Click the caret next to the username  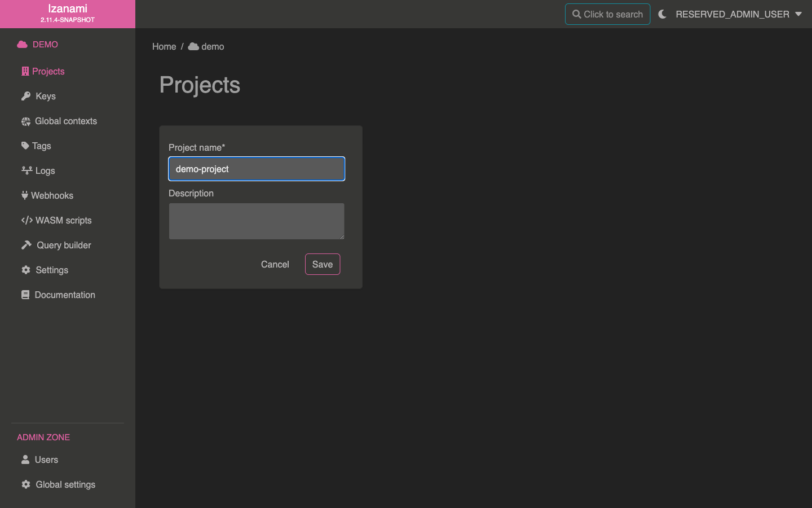tap(798, 14)
